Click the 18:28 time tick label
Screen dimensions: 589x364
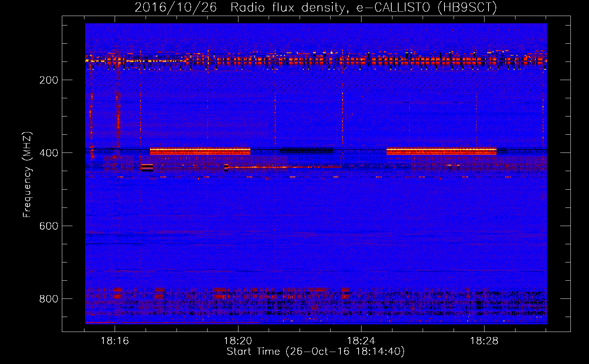[x=484, y=341]
